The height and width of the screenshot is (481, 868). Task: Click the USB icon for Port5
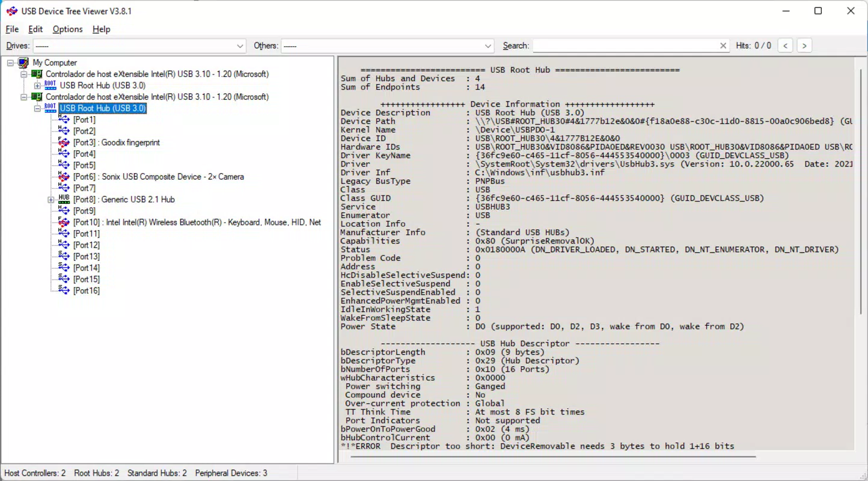[64, 165]
